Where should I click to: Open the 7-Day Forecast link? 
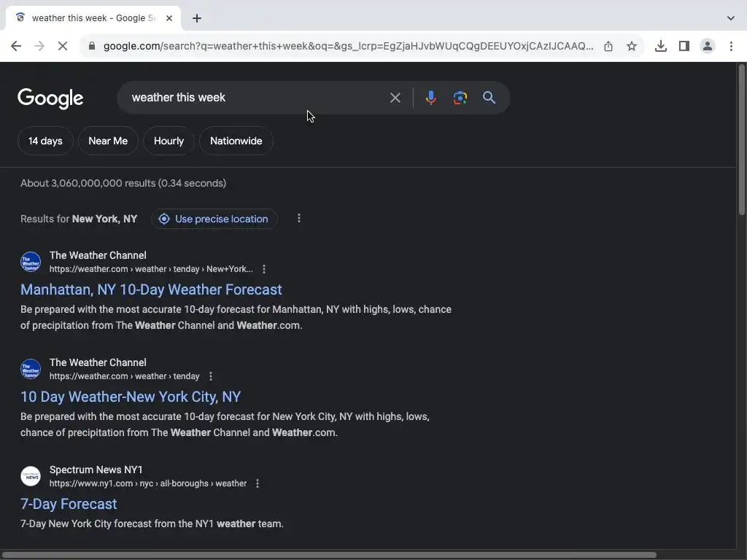(69, 504)
